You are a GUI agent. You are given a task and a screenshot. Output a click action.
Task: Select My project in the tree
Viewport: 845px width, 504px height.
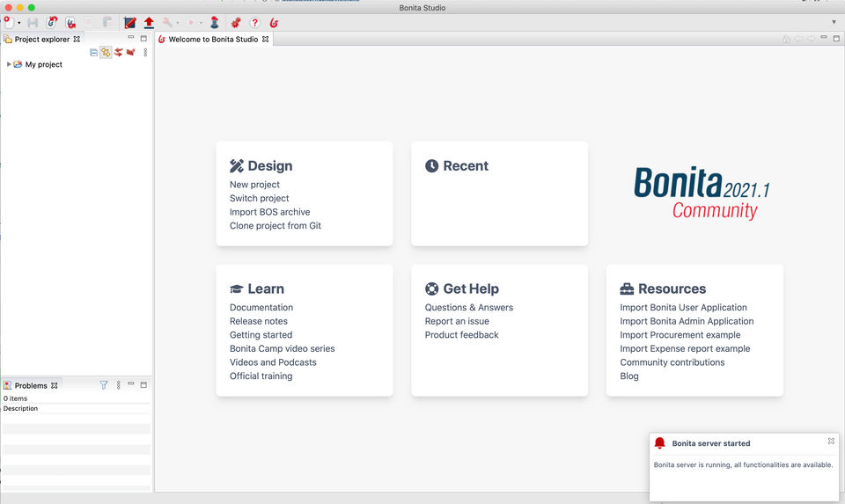coord(44,64)
